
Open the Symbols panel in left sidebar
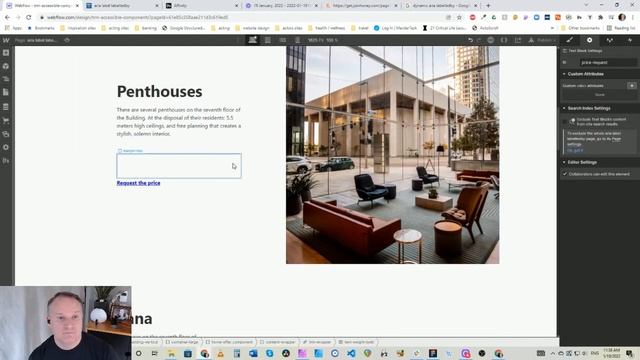[x=6, y=66]
